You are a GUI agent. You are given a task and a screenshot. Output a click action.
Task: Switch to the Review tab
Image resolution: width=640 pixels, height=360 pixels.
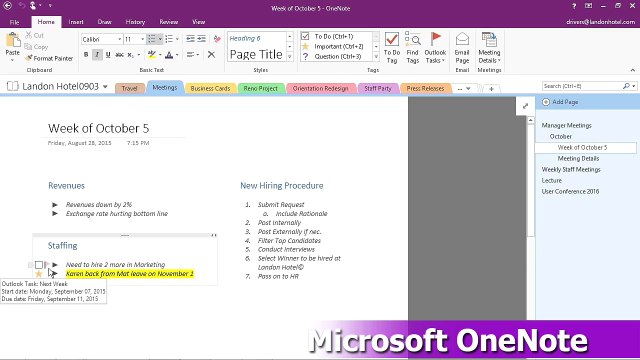pyautogui.click(x=169, y=22)
